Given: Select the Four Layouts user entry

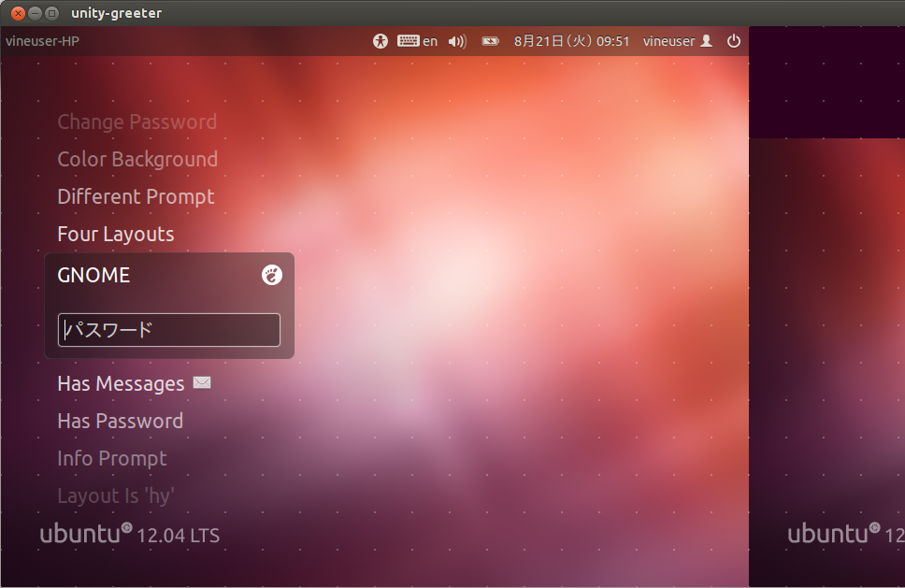Looking at the screenshot, I should (115, 234).
